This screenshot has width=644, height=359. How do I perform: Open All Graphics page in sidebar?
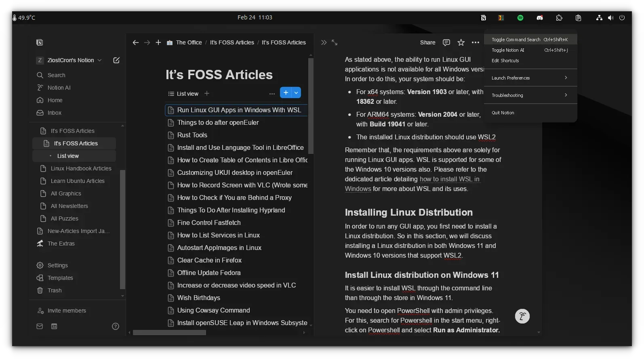[66, 193]
